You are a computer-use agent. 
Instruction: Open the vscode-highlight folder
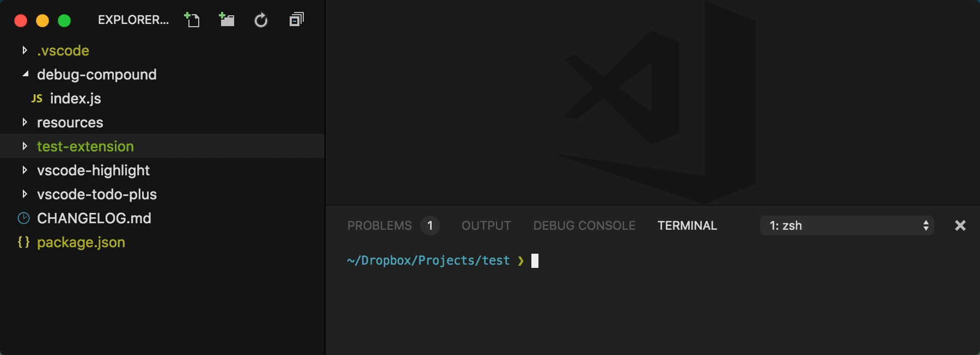[x=93, y=170]
